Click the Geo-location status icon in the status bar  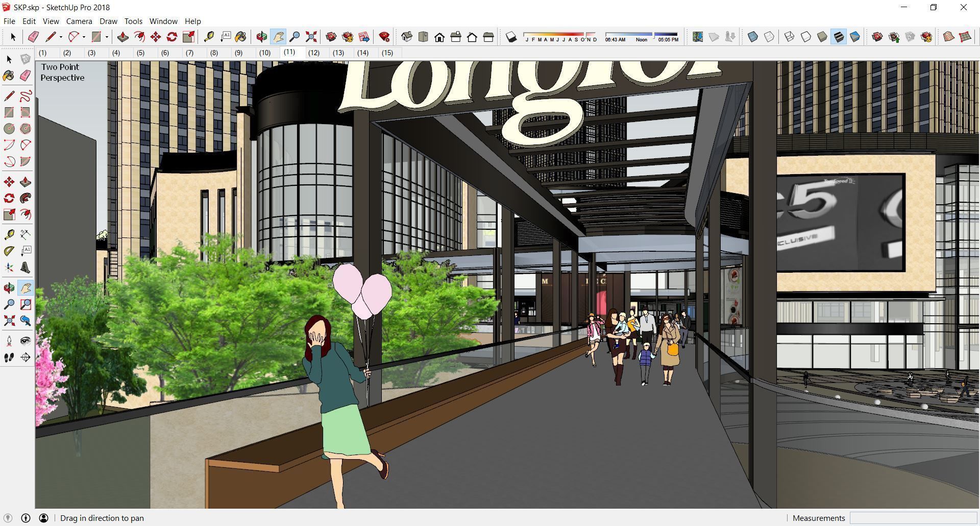(8, 518)
